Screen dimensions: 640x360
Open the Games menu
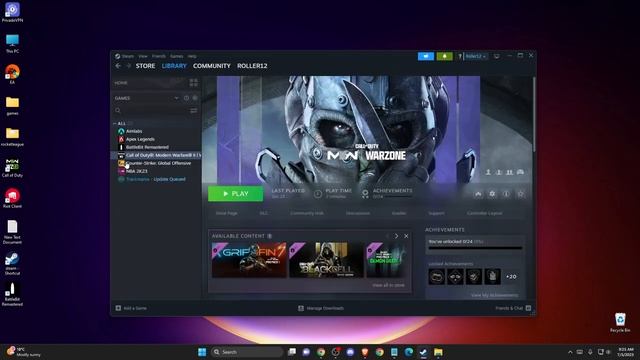click(177, 56)
